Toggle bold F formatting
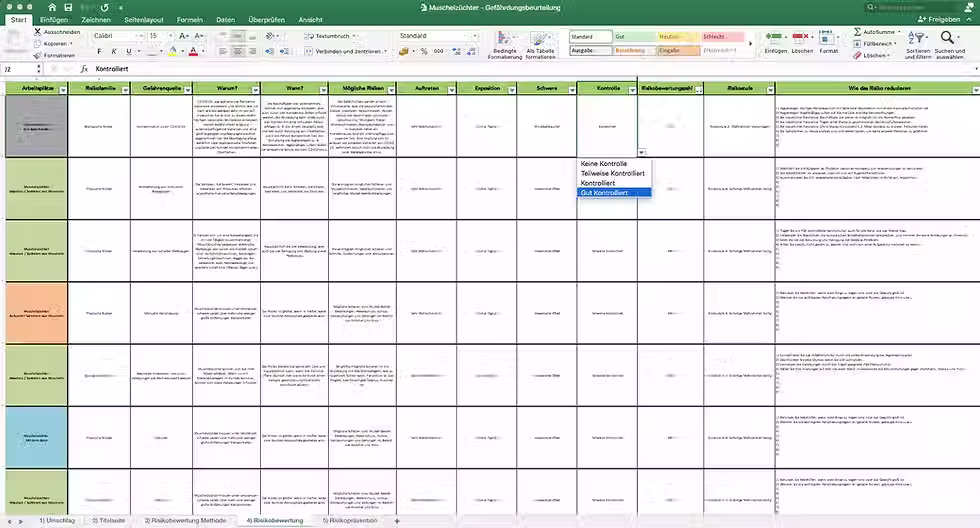Viewport: 980px width, 528px height. coord(99,51)
